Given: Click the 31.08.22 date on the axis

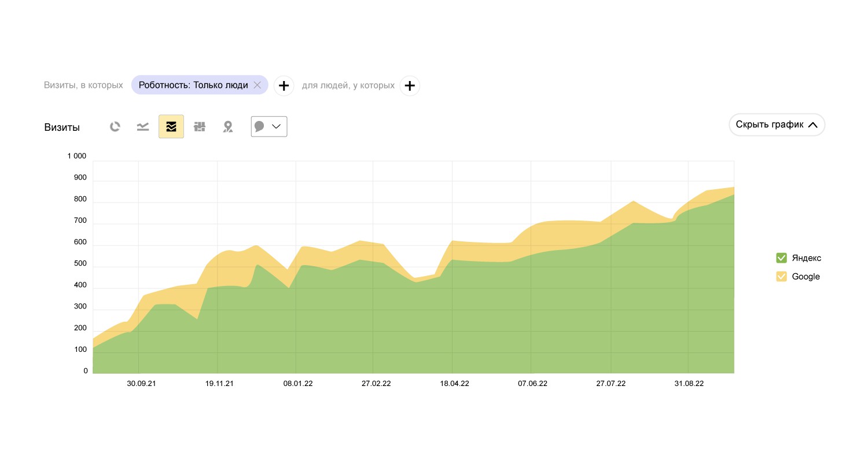Looking at the screenshot, I should [689, 384].
